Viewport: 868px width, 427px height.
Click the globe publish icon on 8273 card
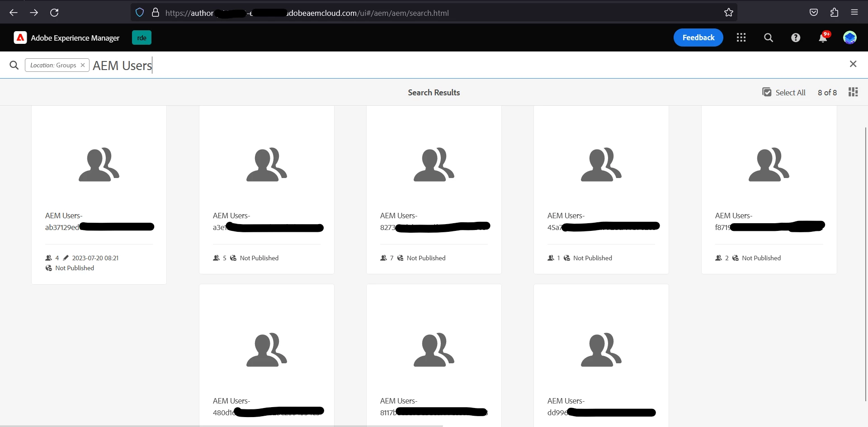400,258
